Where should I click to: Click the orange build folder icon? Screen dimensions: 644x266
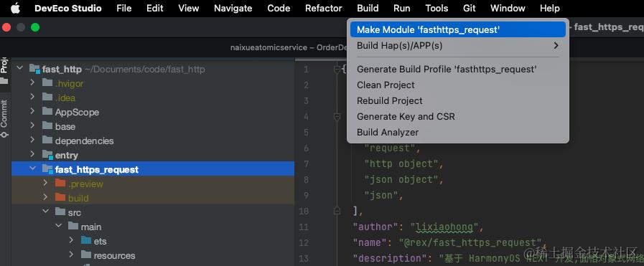click(60, 198)
